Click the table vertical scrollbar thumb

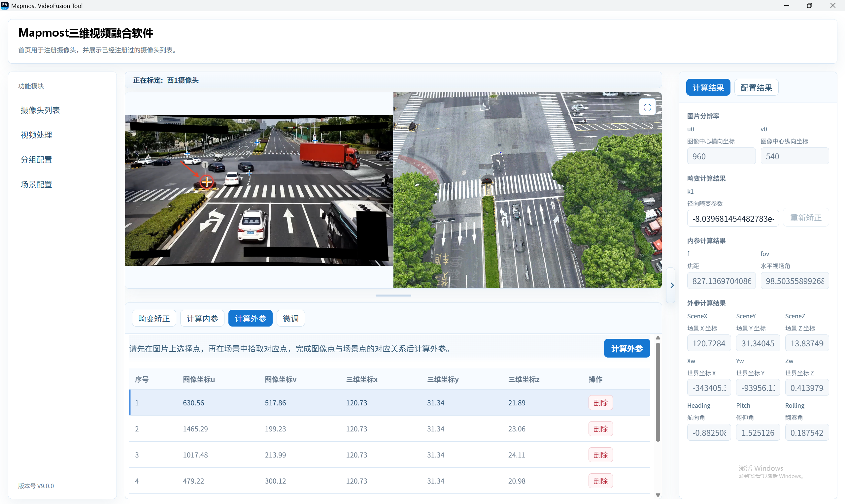coord(658,392)
